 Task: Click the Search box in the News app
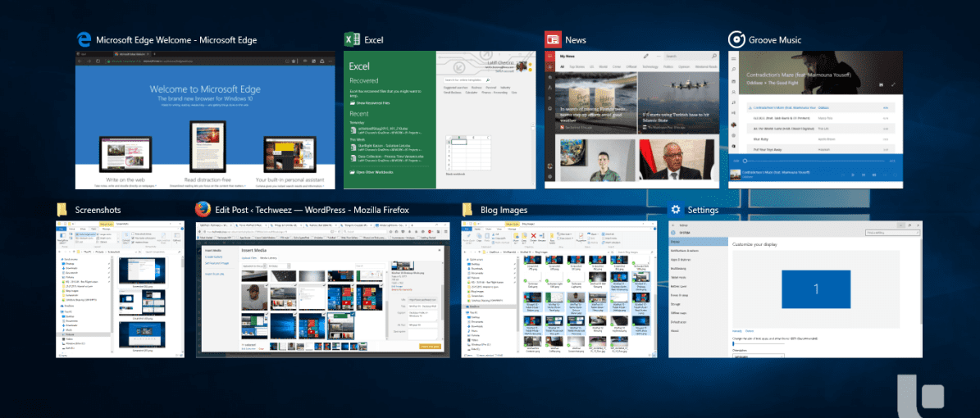pyautogui.click(x=691, y=57)
